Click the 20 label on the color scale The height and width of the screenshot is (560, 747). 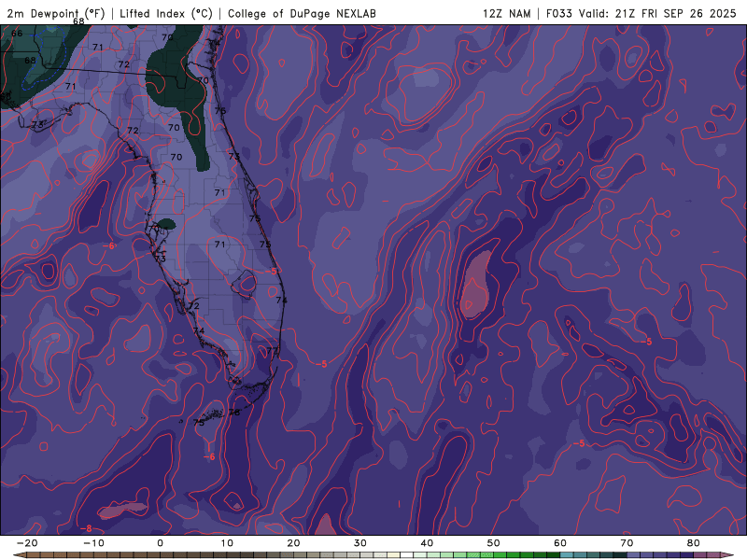[x=293, y=543]
